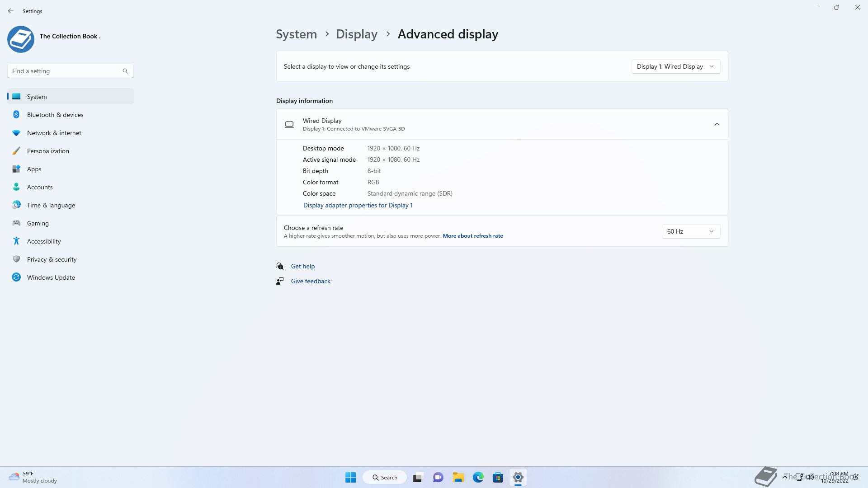Open Display adapter properties for Display 1
Viewport: 868px width, 488px height.
tap(358, 205)
